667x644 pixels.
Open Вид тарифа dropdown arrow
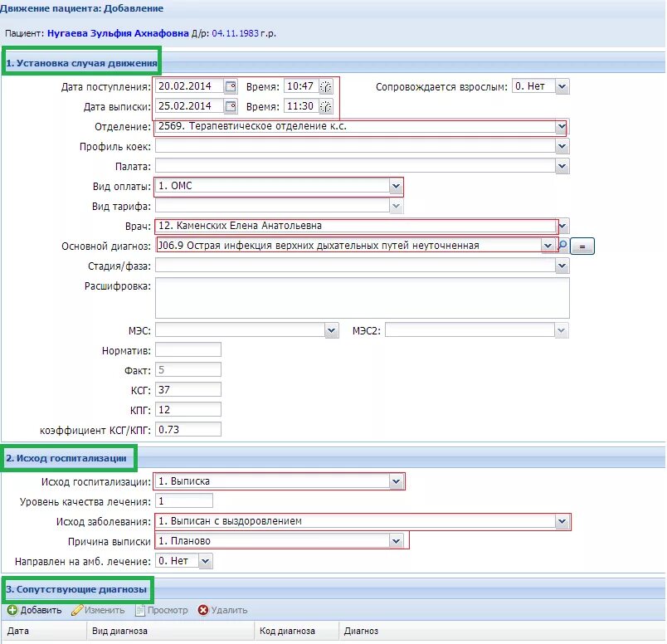click(396, 206)
